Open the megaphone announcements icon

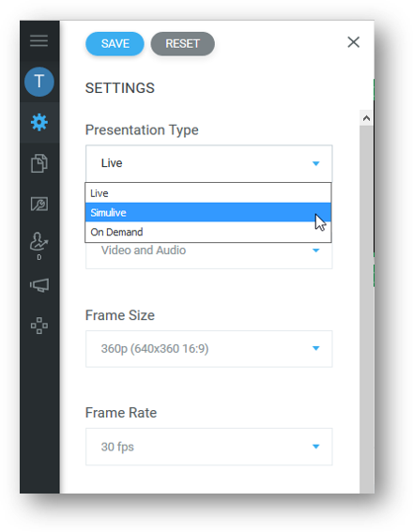[39, 285]
